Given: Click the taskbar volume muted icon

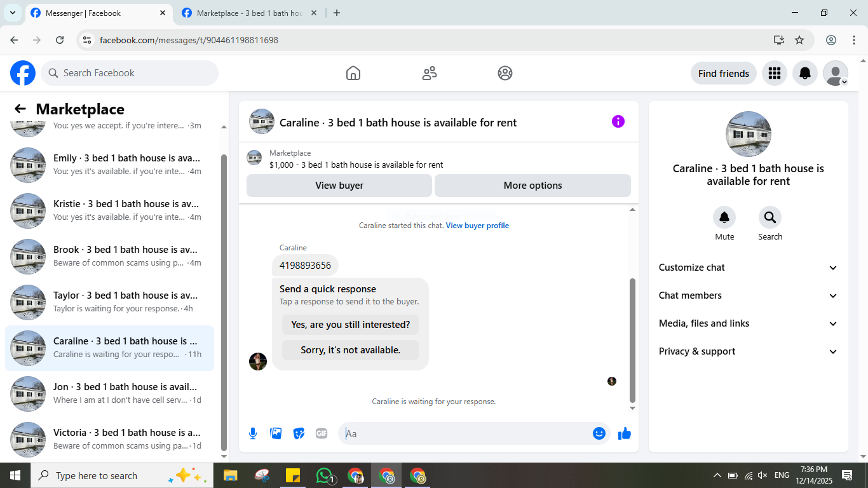Looking at the screenshot, I should [x=763, y=475].
